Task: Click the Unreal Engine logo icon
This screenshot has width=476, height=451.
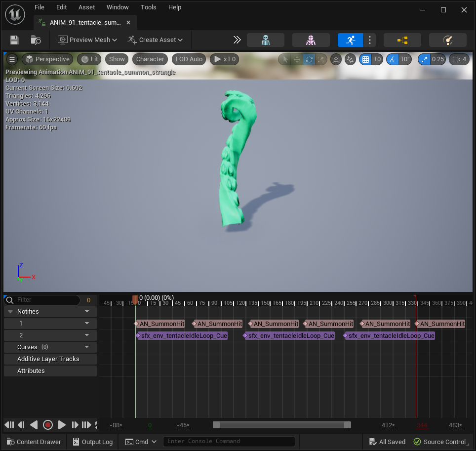Action: coord(15,14)
